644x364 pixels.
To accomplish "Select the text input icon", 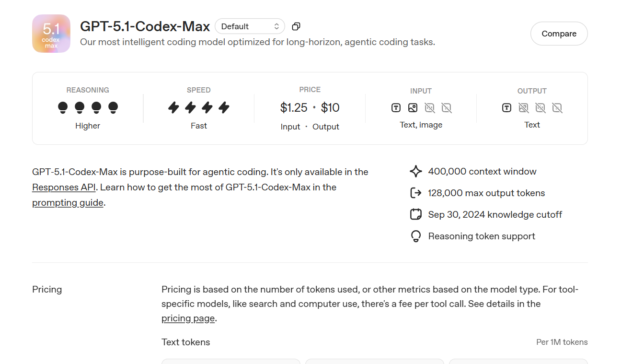I will [x=395, y=108].
